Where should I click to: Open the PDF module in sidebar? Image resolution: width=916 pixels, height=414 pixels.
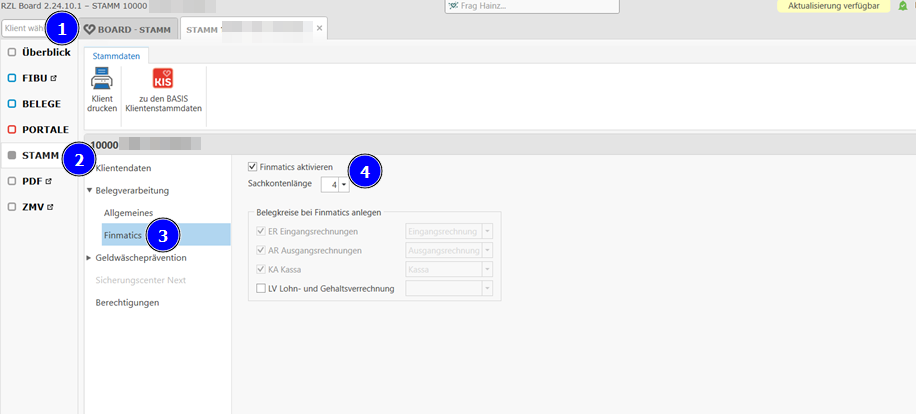(x=36, y=181)
